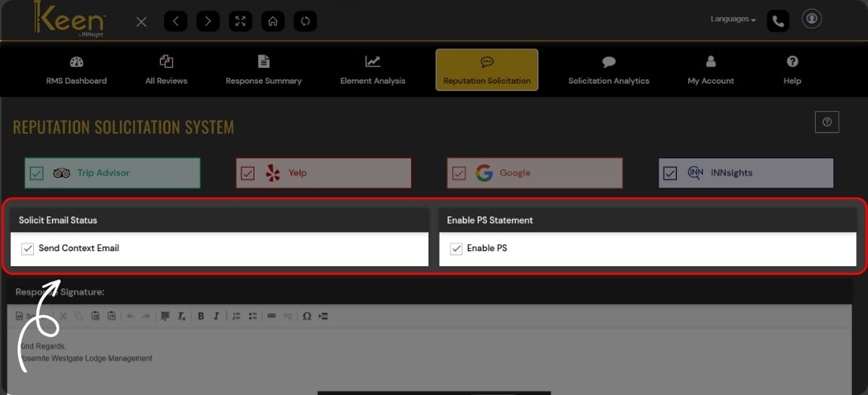Screen dimensions: 868x395
Task: Open the My Account tab
Action: pos(711,70)
